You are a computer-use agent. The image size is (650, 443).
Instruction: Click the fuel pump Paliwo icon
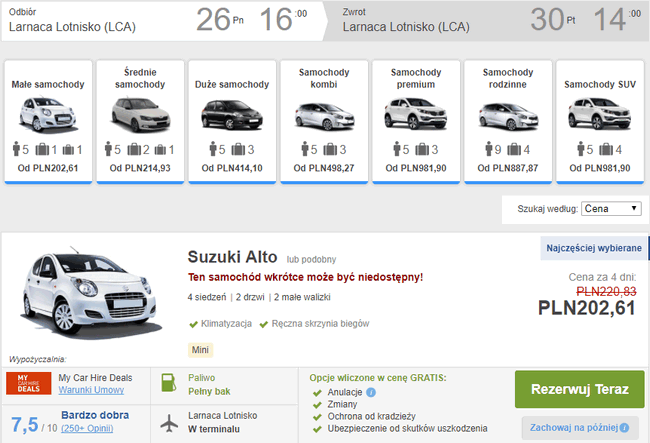pos(169,383)
